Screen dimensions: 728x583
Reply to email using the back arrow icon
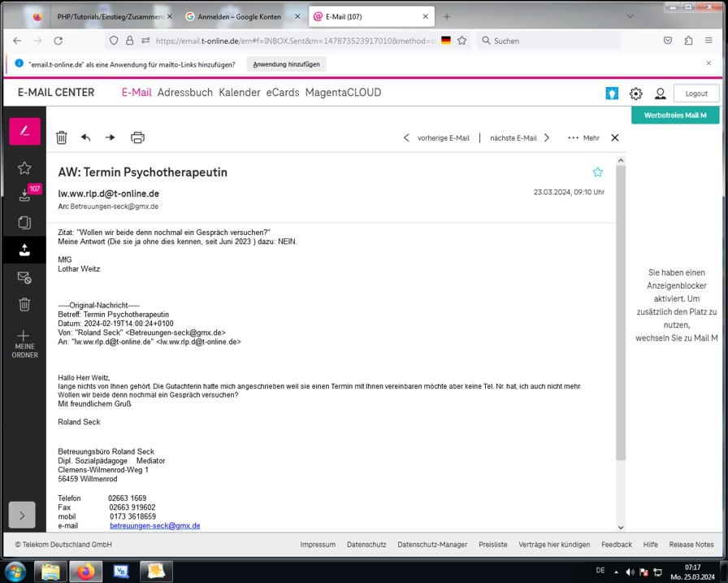(x=86, y=137)
